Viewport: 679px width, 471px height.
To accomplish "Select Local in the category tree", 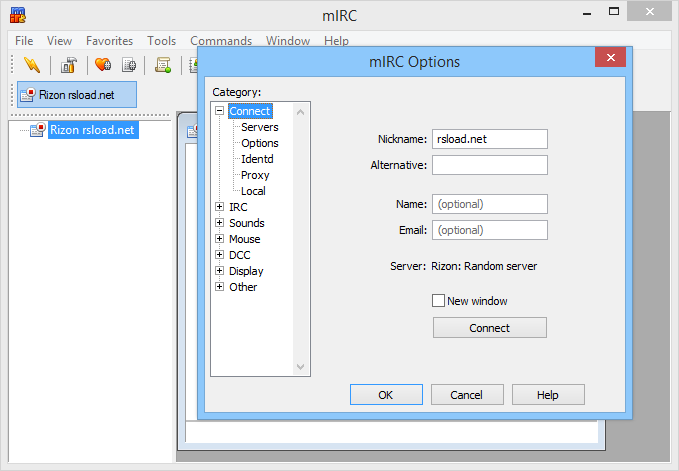I will (253, 191).
